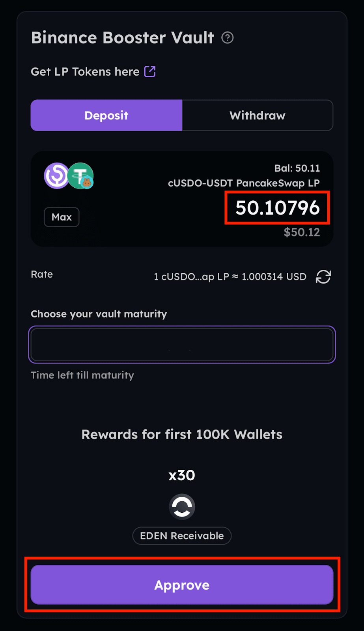Screen dimensions: 364x631
Task: Click the external link icon after Get LP Tokens
Action: point(150,71)
